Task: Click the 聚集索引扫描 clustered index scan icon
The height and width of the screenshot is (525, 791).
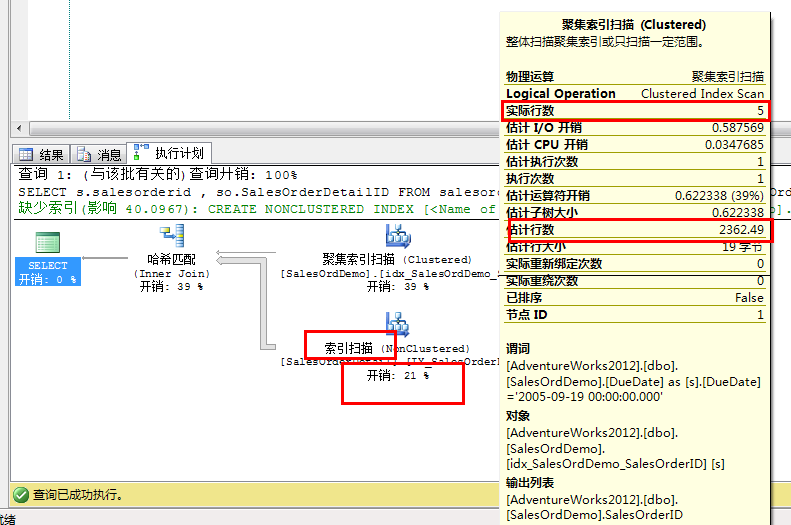Action: coord(398,236)
